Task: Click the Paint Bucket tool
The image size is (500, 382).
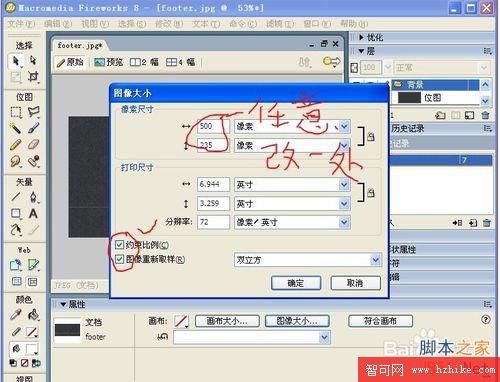Action: pos(33,314)
